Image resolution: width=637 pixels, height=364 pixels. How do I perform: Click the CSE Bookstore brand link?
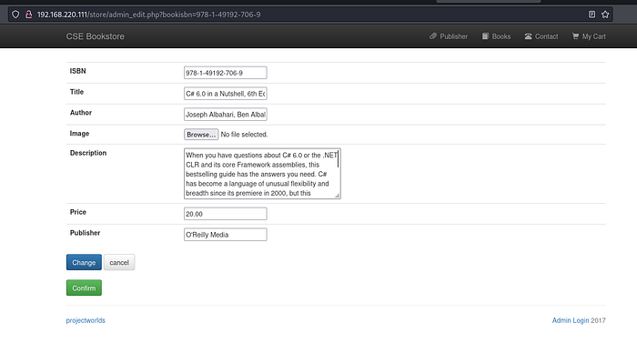(95, 36)
